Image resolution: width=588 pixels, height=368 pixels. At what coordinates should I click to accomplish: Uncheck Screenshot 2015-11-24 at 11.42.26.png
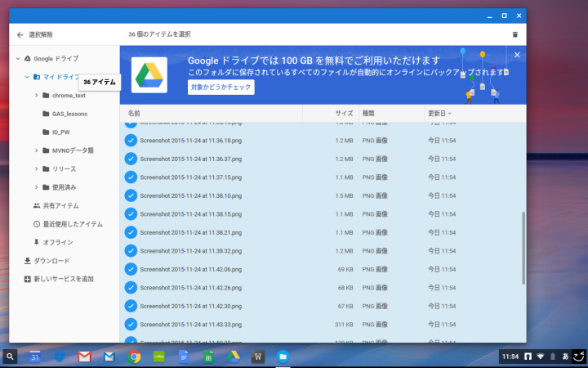point(131,288)
